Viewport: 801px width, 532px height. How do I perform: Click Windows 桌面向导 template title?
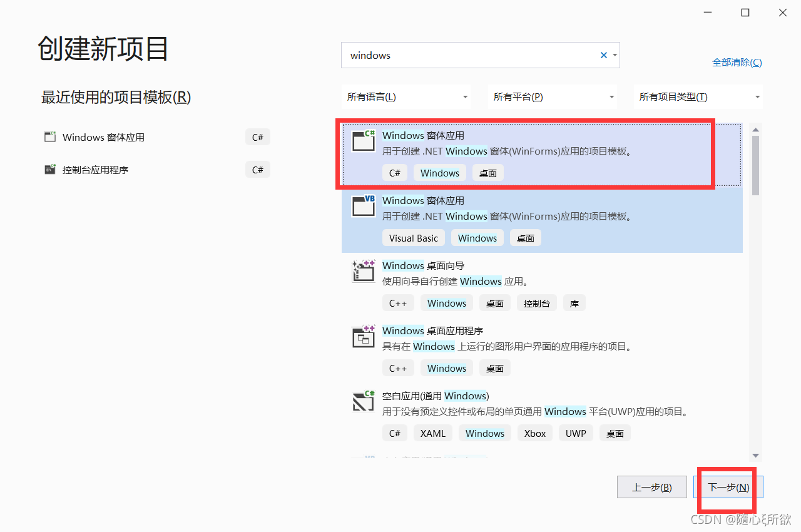coord(424,265)
